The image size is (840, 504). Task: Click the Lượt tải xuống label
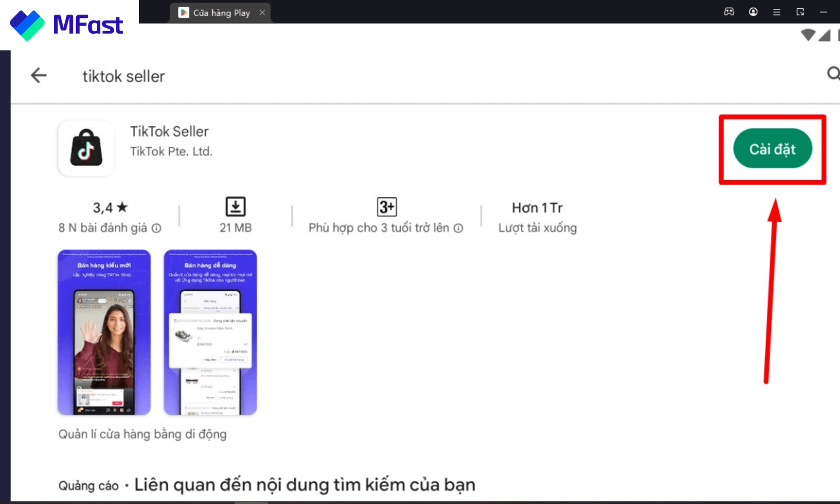click(538, 228)
